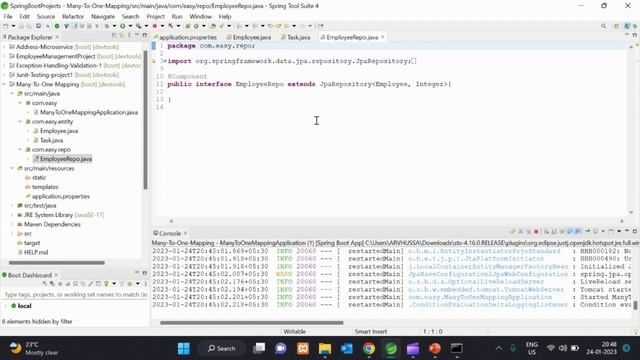Open dropdown arrow next to New icon
This screenshot has width=640, height=360.
coord(13,26)
